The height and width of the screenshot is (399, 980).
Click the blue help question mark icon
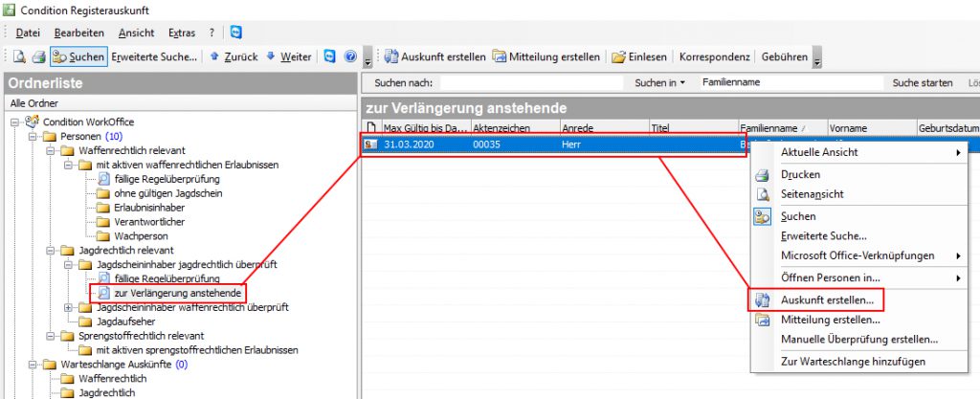click(350, 56)
